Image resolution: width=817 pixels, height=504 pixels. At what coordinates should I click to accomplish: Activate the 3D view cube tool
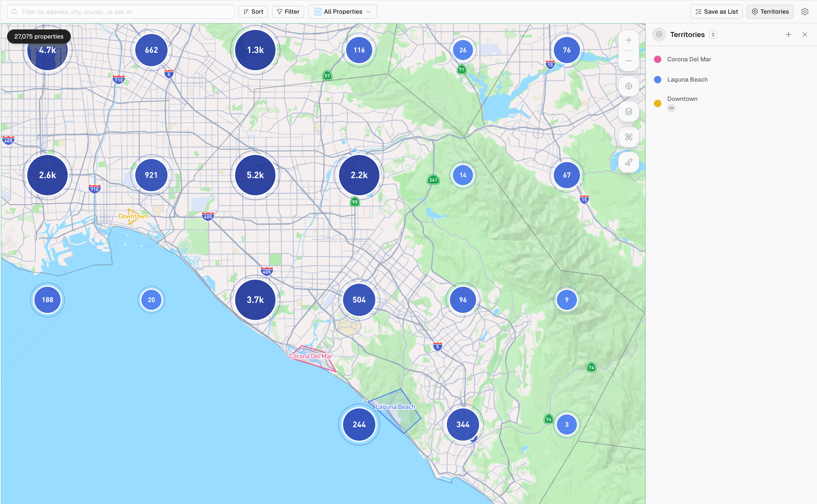628,137
